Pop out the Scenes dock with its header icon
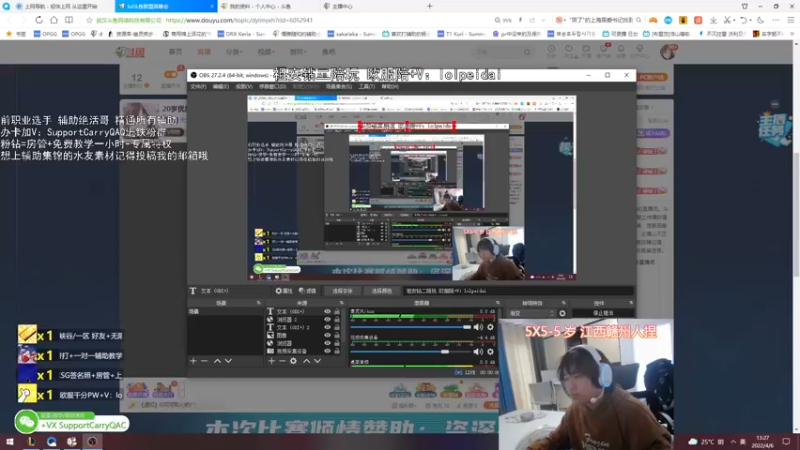800x450 pixels. click(x=258, y=303)
